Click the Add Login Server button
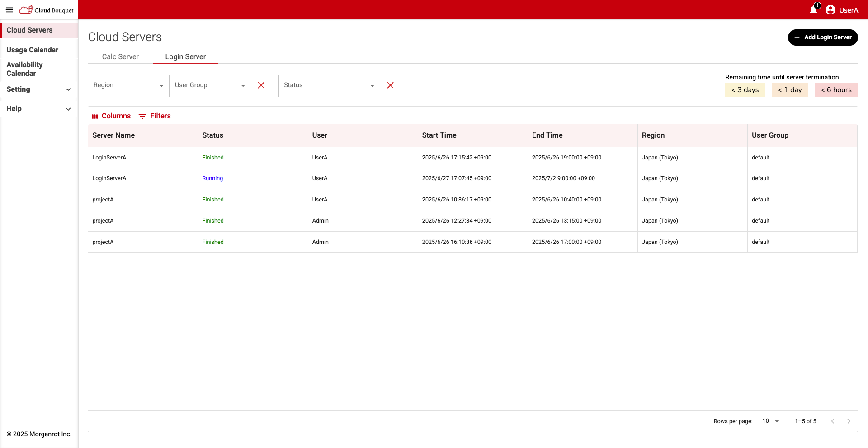This screenshot has width=868, height=448. click(823, 37)
